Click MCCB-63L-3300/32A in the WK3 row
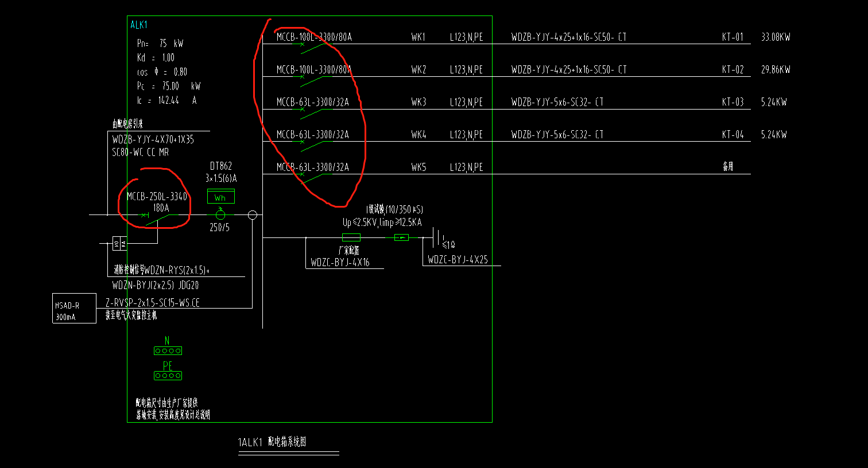This screenshot has width=868, height=468. coord(313,103)
